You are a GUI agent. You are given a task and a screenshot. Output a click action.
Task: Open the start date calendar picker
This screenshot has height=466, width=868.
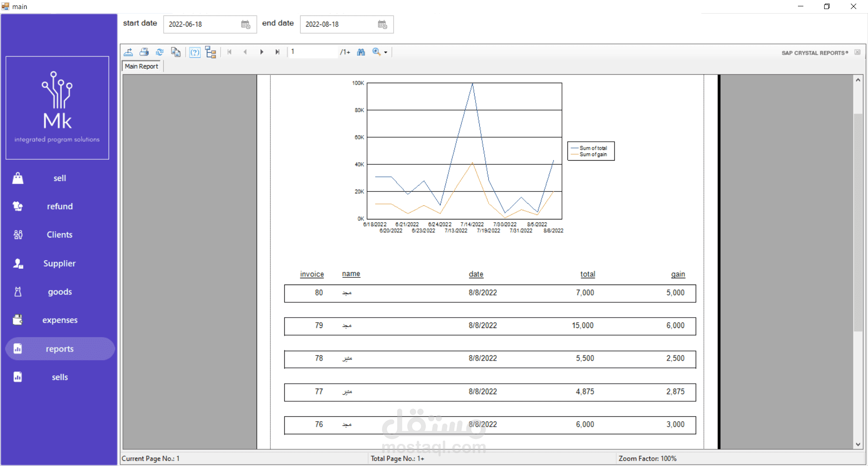pyautogui.click(x=245, y=24)
